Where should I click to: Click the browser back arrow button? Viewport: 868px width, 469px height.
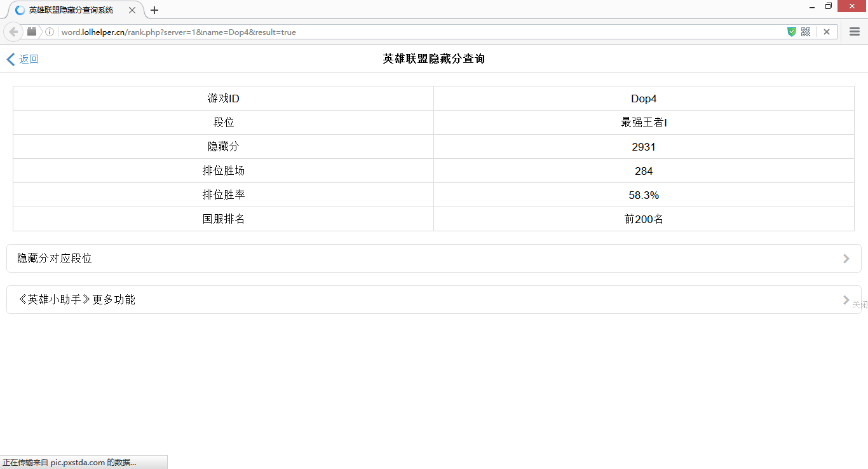13,32
